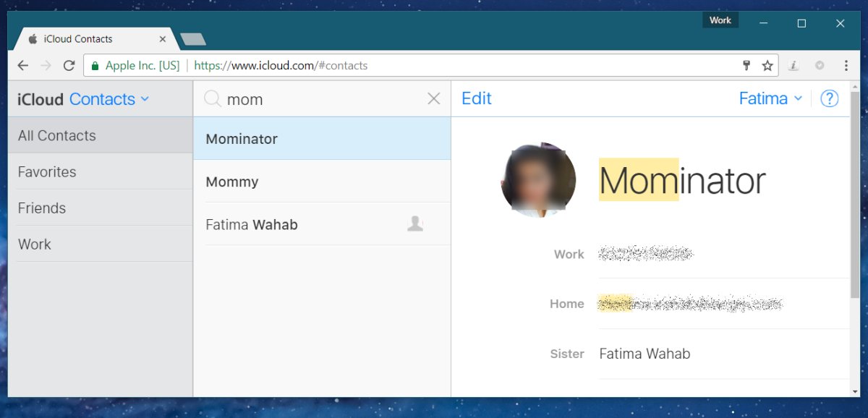Open the Sister related name Fatima Wahab
This screenshot has width=868, height=418.
645,354
